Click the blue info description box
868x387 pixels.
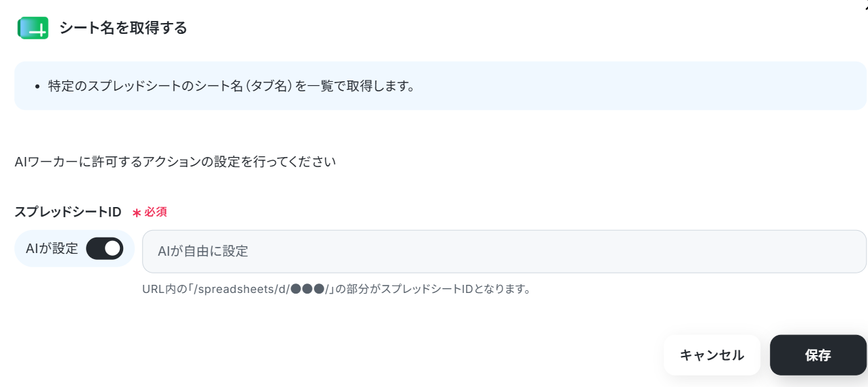point(440,86)
